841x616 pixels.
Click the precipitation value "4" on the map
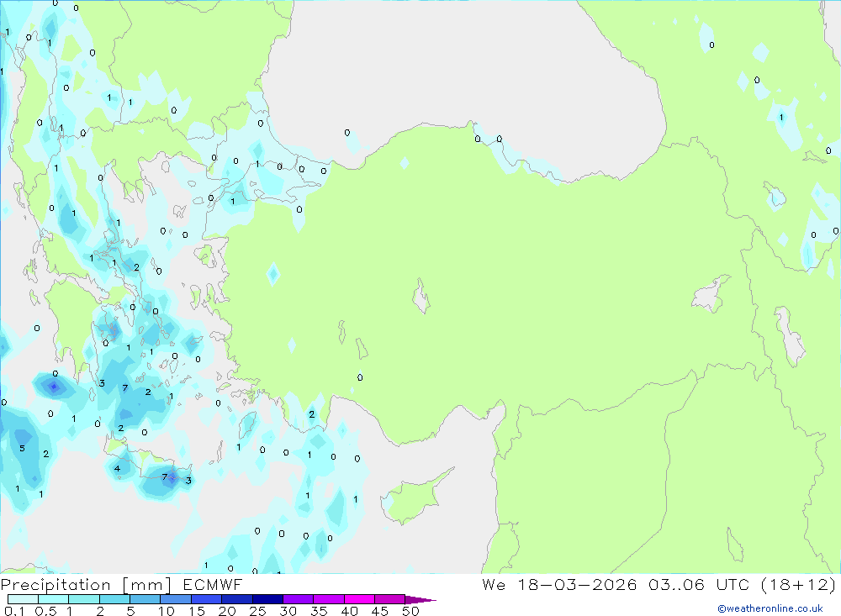tap(117, 469)
